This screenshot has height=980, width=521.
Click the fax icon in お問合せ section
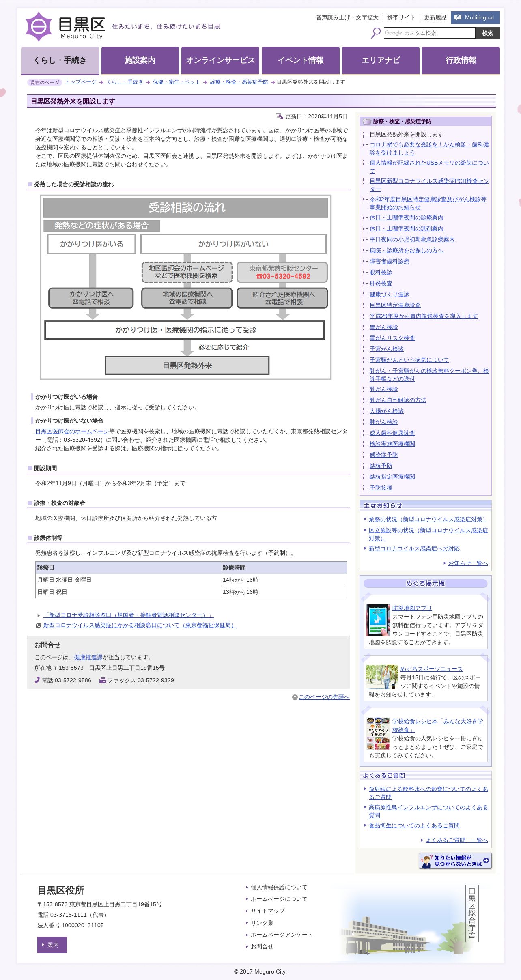click(103, 680)
